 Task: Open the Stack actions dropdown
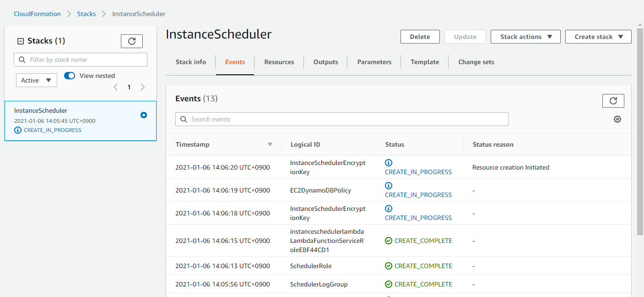(525, 37)
